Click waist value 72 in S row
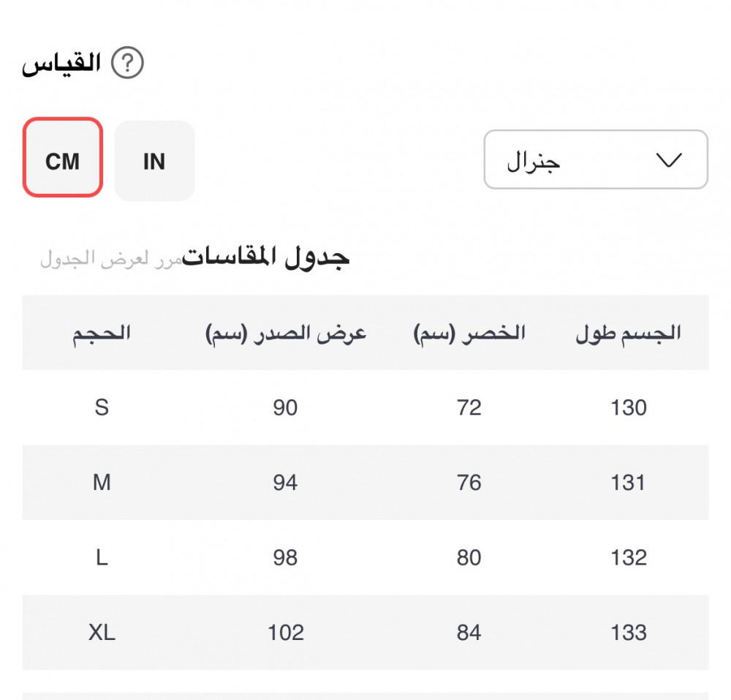731x700 pixels. pyautogui.click(x=469, y=407)
